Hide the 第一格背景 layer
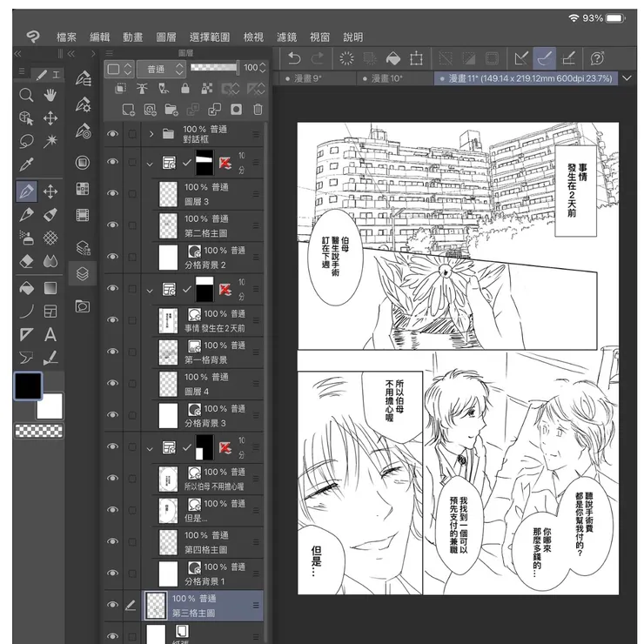644x644 pixels. [x=112, y=352]
